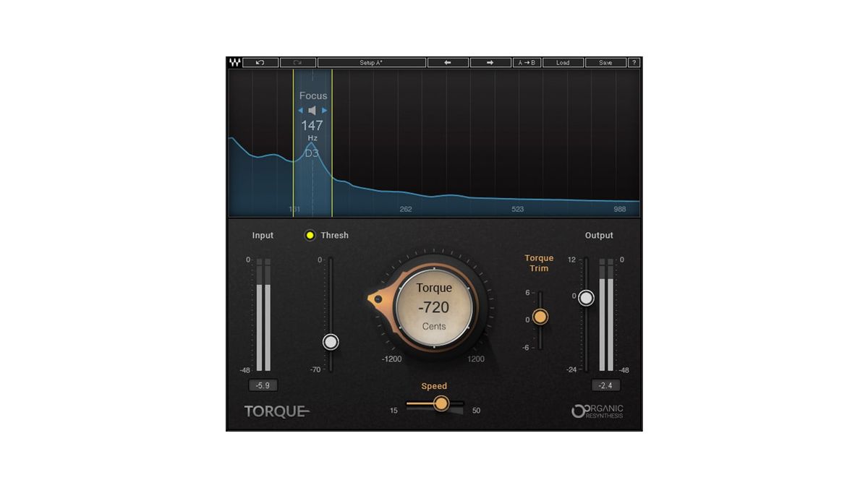868x488 pixels.
Task: Click the Waves logo icon
Action: (x=234, y=62)
